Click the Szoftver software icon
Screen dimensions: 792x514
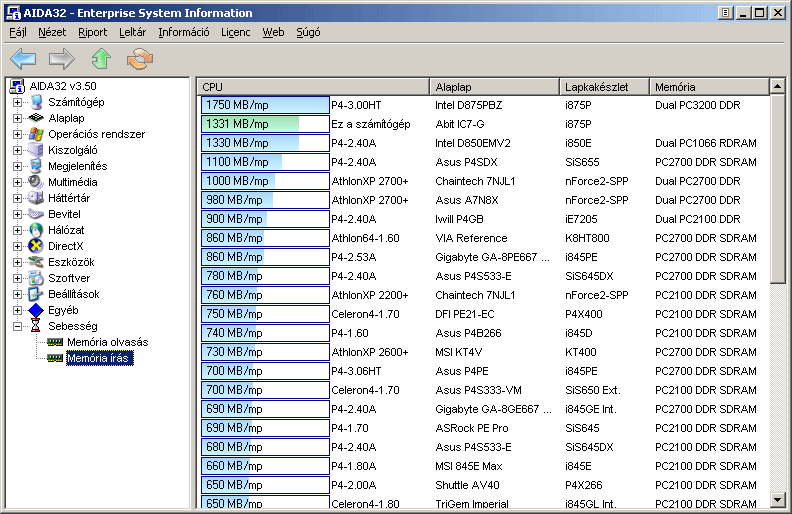click(x=36, y=278)
